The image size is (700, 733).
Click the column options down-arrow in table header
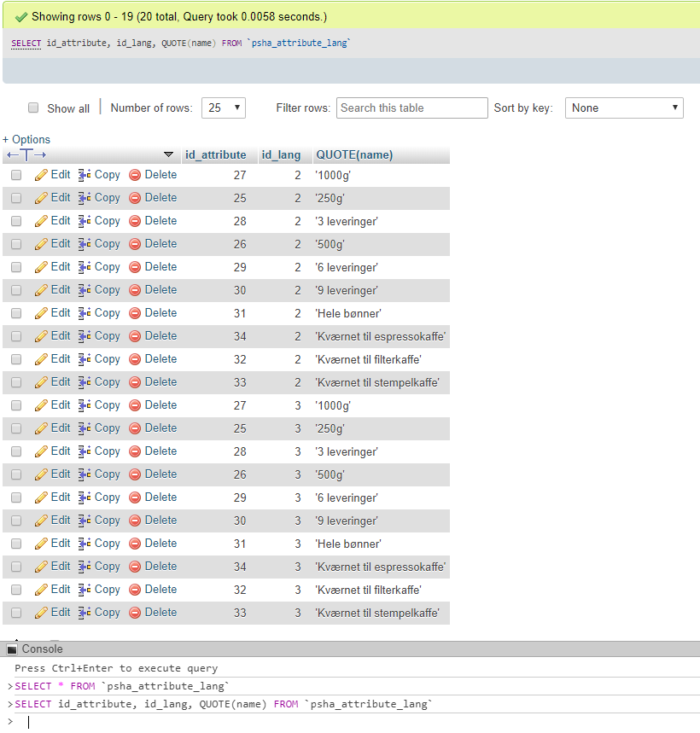point(169,154)
